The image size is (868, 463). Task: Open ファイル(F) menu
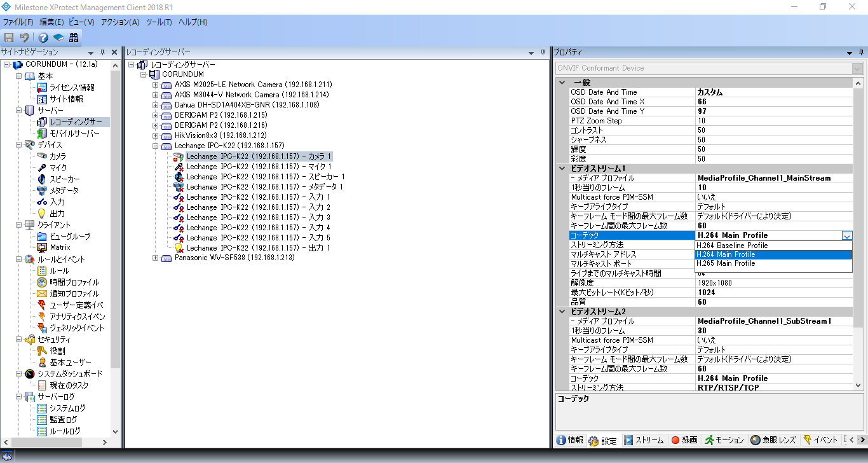click(x=18, y=22)
